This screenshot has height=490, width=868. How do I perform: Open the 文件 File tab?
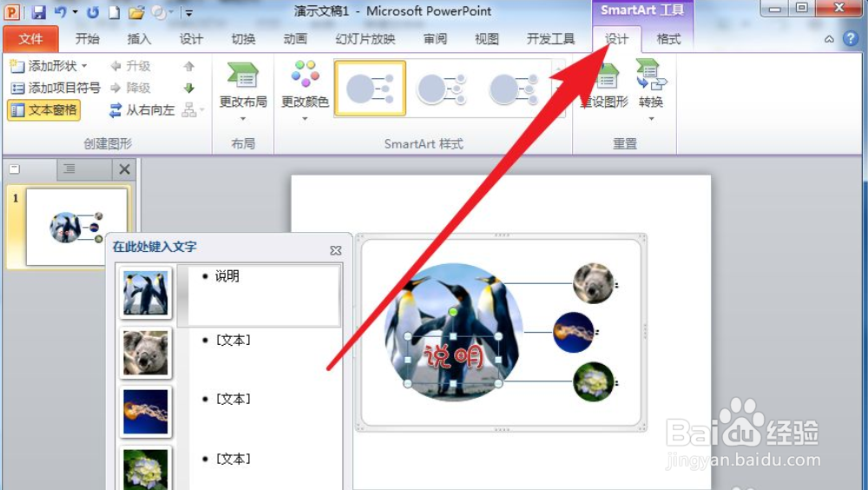[x=30, y=39]
